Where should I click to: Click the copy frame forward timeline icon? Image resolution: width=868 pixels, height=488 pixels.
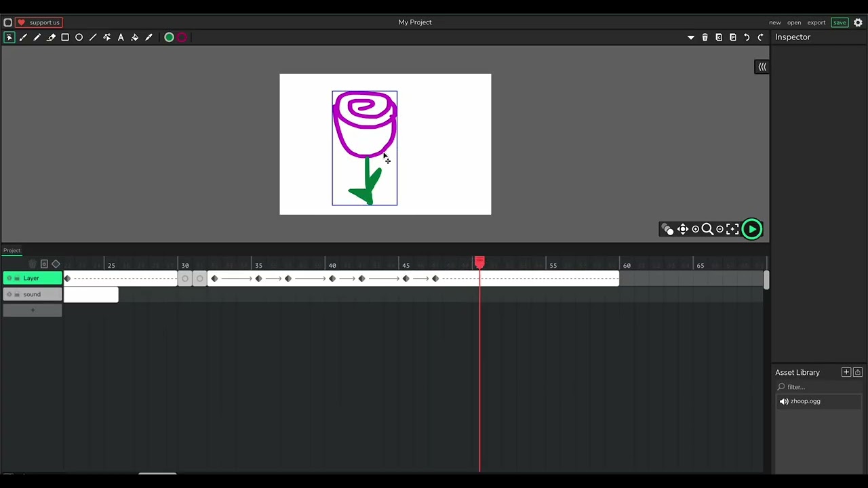[44, 264]
